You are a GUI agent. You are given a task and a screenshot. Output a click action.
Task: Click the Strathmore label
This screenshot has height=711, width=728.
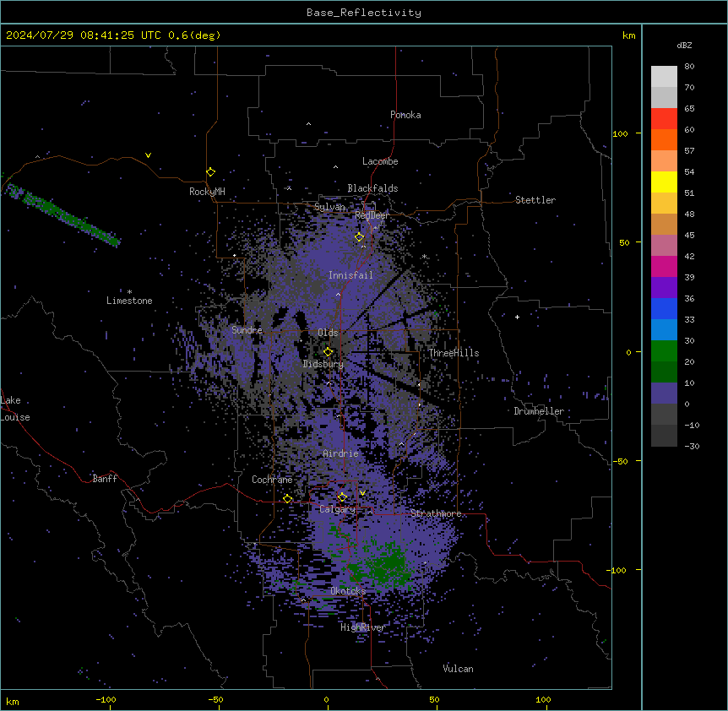coord(436,513)
